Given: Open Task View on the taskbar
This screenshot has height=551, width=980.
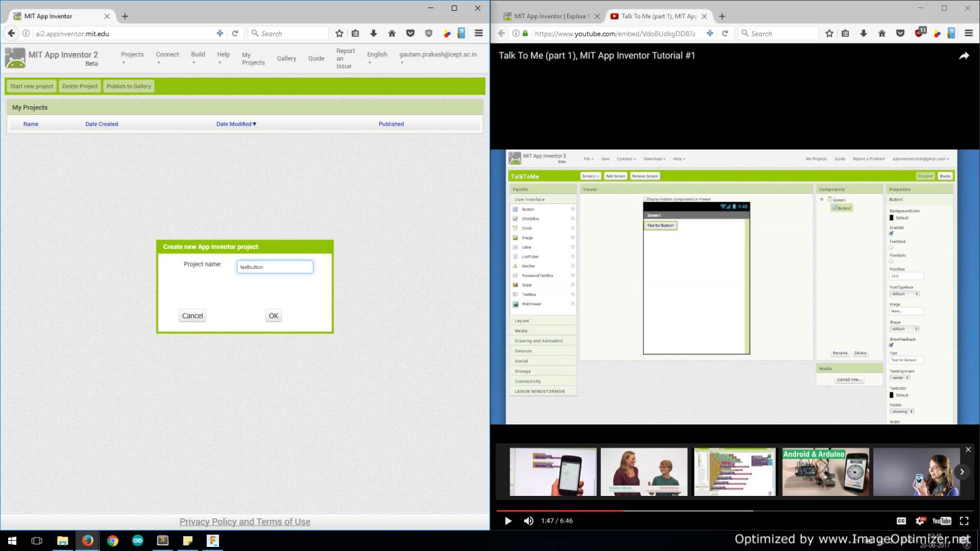Looking at the screenshot, I should pos(37,541).
